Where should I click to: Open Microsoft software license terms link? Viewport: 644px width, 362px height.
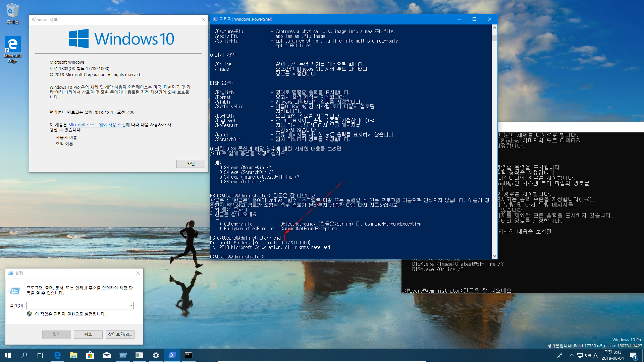coord(97,125)
